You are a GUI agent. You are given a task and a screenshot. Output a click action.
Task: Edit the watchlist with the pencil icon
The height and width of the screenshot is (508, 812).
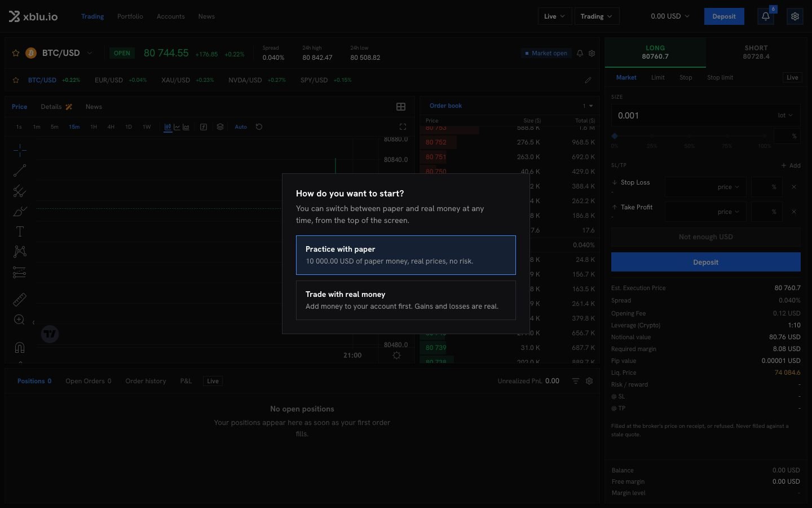[x=588, y=80]
